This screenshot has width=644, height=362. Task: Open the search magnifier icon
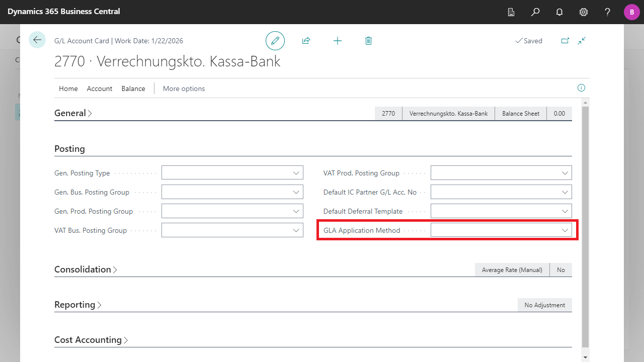535,12
